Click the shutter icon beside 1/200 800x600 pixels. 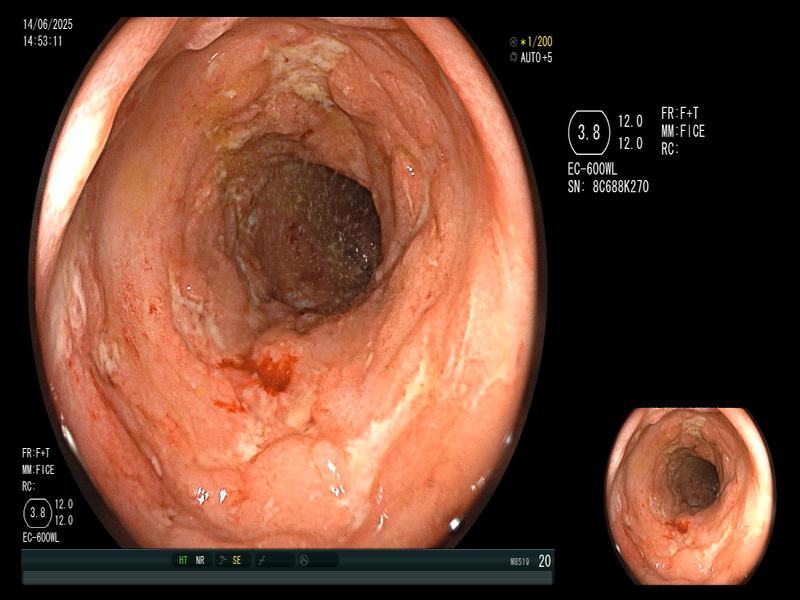[x=513, y=42]
